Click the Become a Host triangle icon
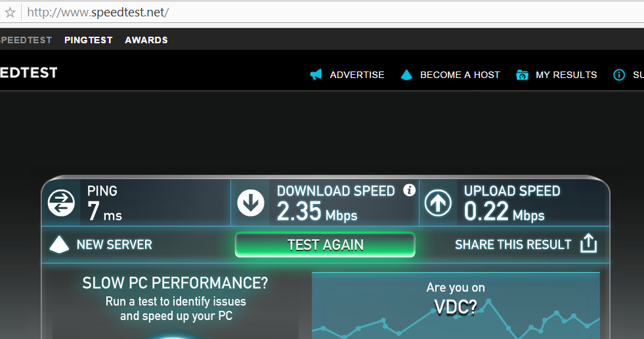Viewport: 644px width, 339px height. (406, 75)
